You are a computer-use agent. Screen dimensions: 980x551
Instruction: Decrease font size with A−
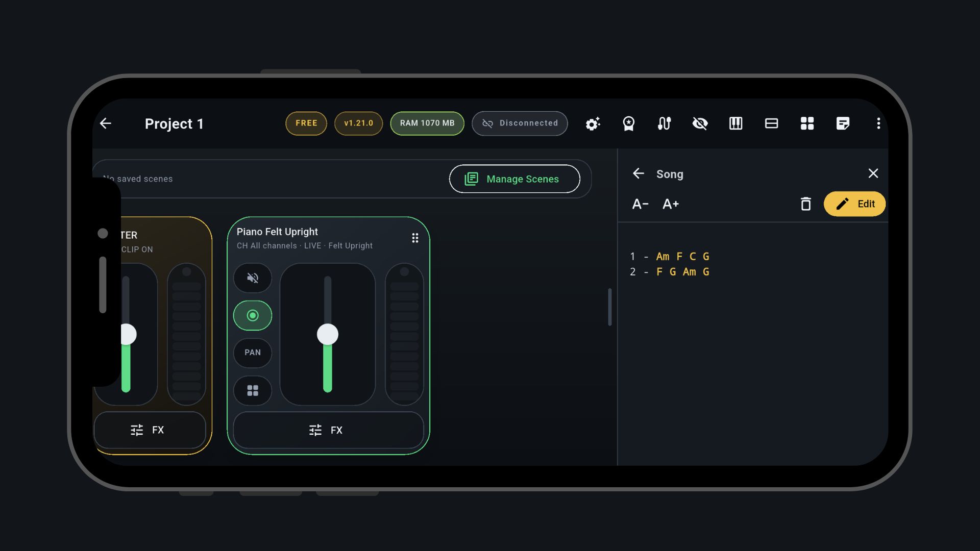click(640, 204)
